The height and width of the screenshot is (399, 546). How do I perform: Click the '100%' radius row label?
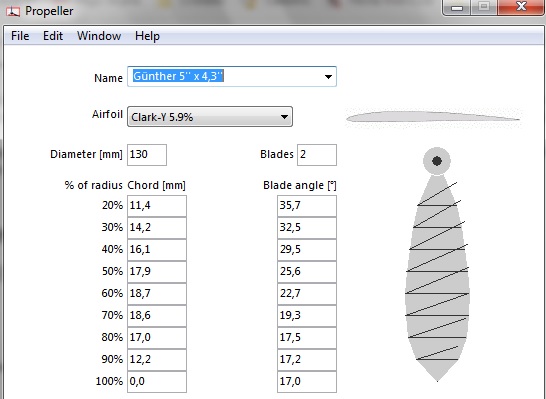(109, 381)
